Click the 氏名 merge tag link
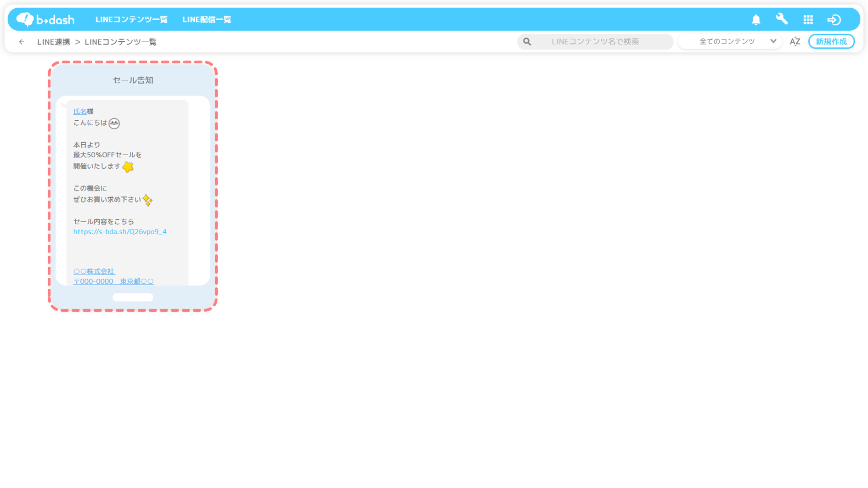 coord(80,112)
